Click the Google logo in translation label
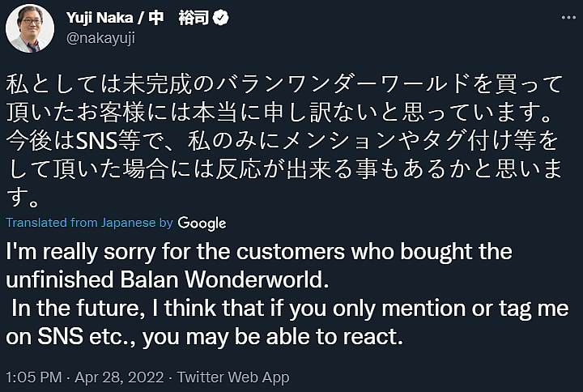 (202, 223)
